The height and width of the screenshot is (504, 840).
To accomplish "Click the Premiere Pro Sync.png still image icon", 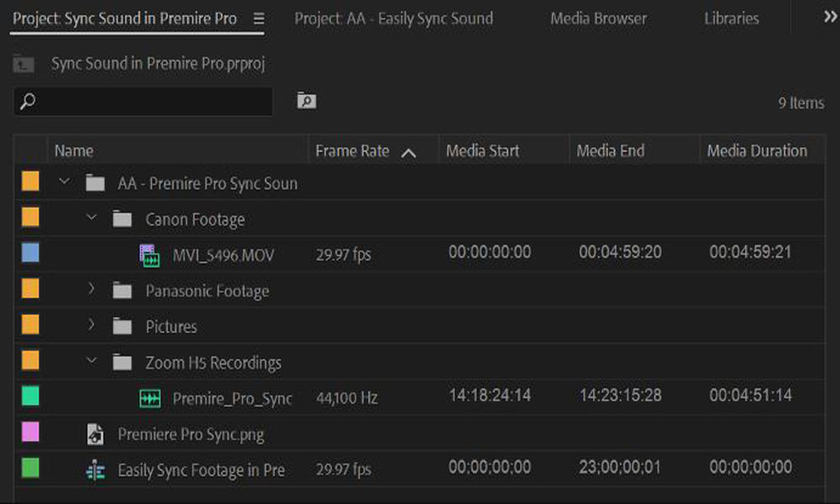I will click(96, 434).
